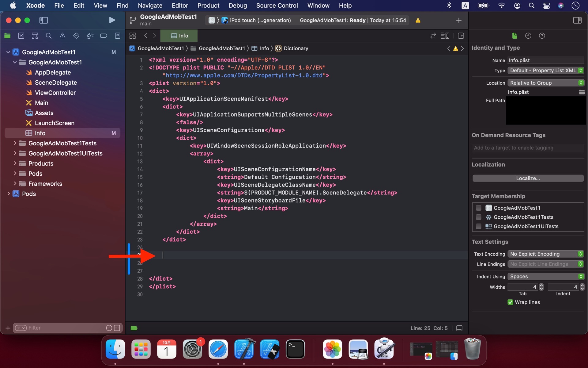Screen dimensions: 588x368
Task: Open the Report navigator
Action: coord(118,36)
